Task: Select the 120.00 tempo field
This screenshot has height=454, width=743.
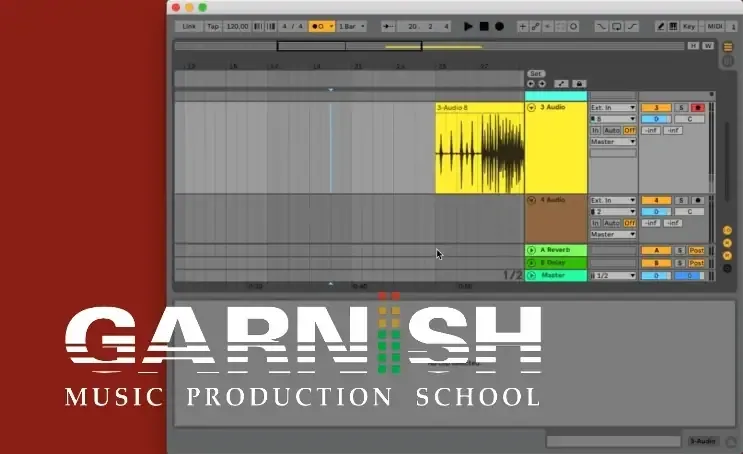Action: [x=237, y=27]
